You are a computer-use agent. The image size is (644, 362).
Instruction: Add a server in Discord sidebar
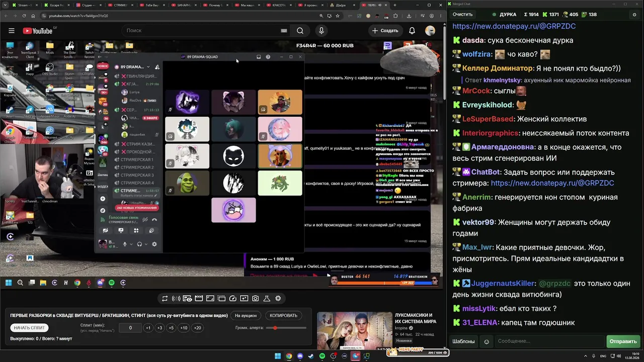(103, 199)
